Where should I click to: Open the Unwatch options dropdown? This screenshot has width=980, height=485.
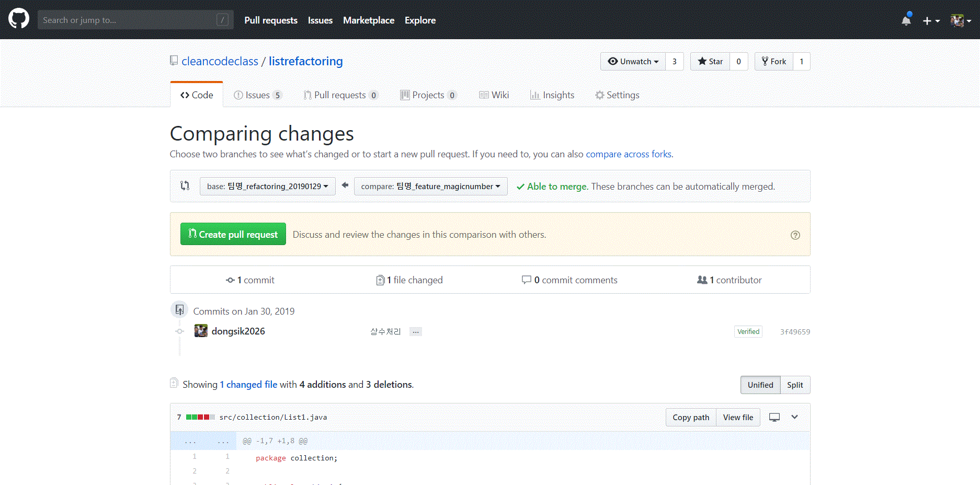(x=633, y=61)
